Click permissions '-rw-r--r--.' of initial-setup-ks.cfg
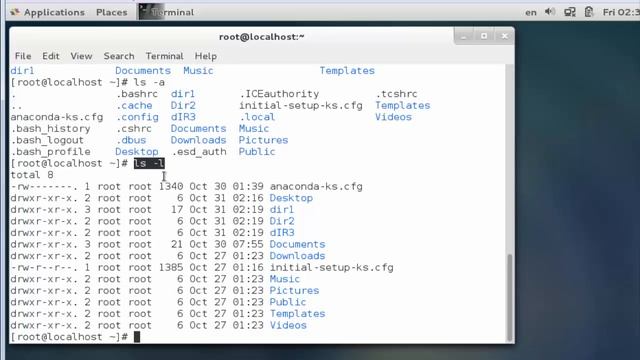640x360 pixels. 44,267
